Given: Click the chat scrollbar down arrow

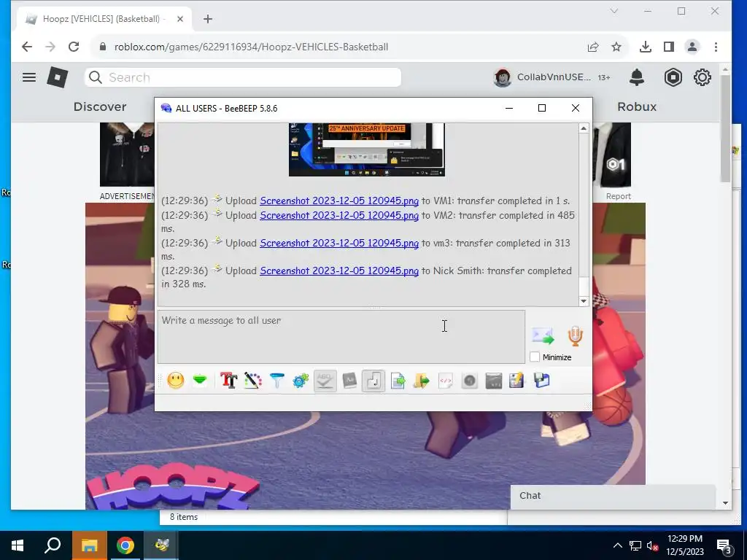Looking at the screenshot, I should point(584,301).
